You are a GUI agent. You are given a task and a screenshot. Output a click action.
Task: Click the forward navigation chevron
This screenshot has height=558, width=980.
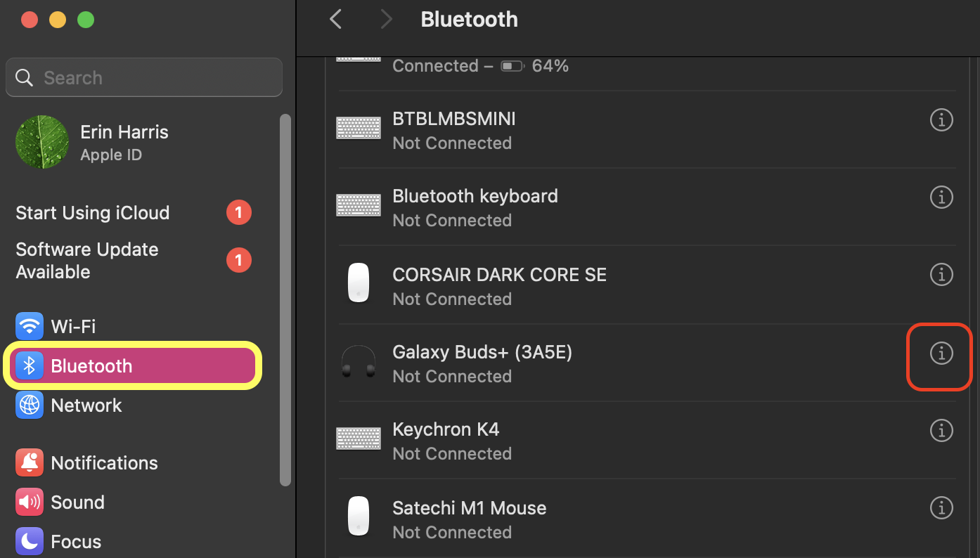pos(386,19)
